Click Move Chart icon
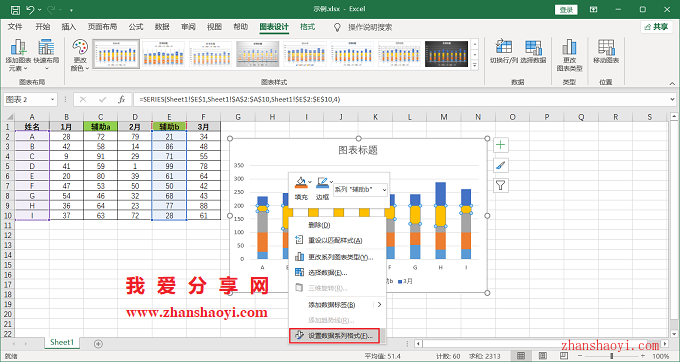This screenshot has height=362, width=680. coord(606,47)
